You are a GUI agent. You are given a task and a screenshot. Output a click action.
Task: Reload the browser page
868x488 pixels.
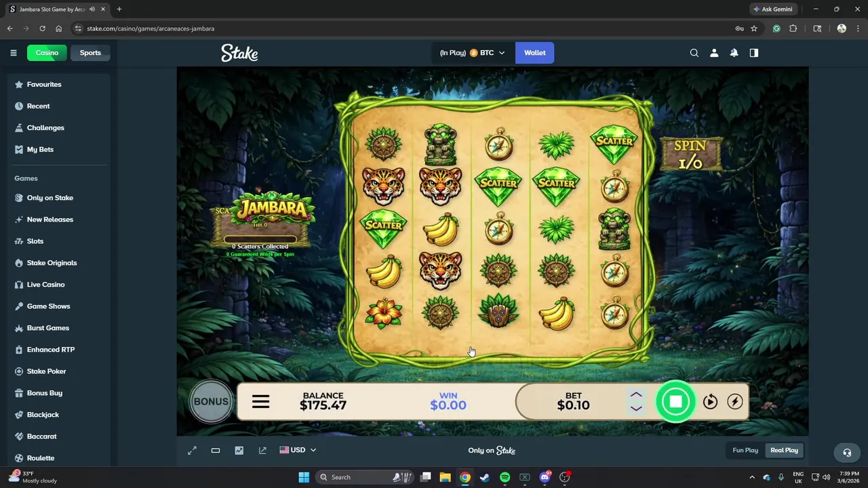[42, 28]
